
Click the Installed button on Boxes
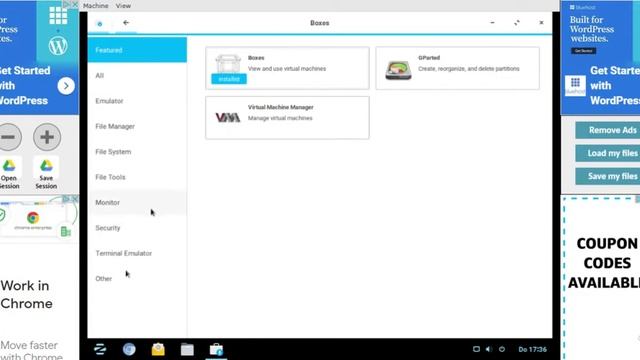point(229,79)
